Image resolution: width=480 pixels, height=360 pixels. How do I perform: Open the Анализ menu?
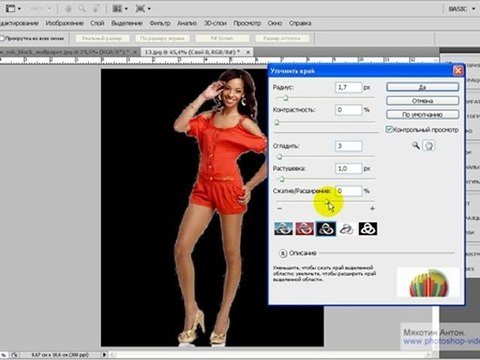187,23
